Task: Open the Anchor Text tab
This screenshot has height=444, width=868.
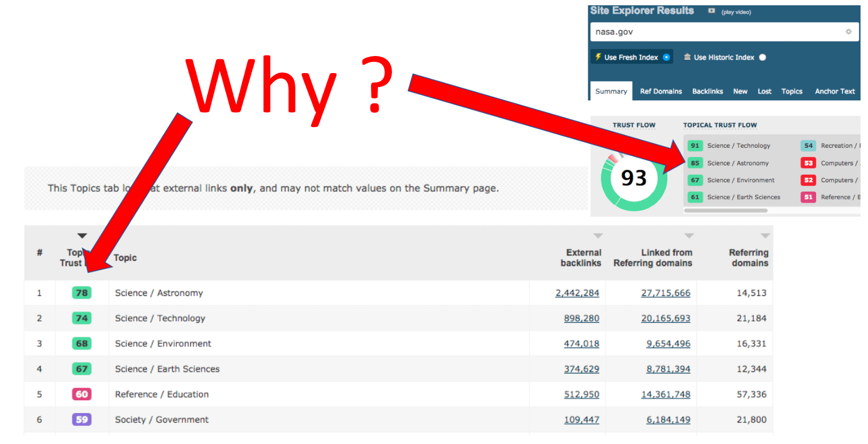Action: (x=834, y=91)
